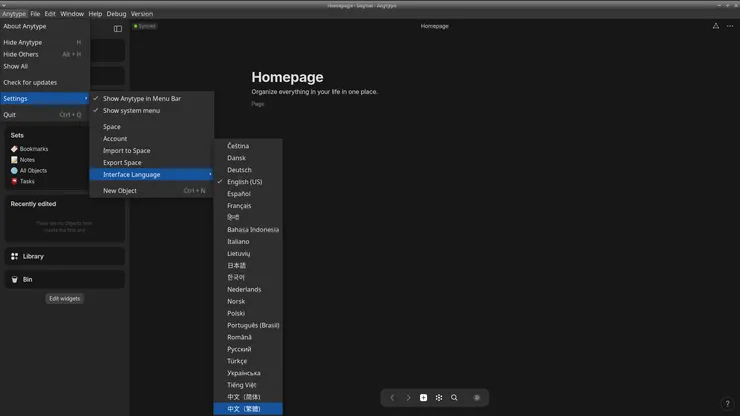Image resolution: width=740 pixels, height=416 pixels.
Task: Open the Edit menu
Action: click(50, 14)
